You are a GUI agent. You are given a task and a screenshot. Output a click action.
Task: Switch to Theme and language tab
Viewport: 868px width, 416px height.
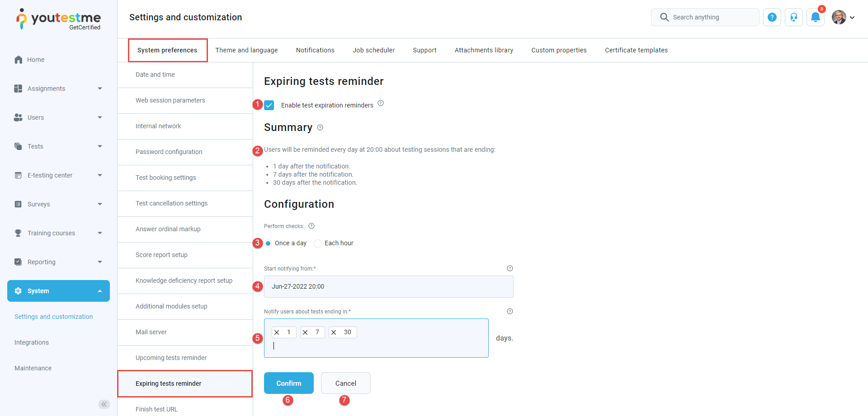pyautogui.click(x=246, y=50)
